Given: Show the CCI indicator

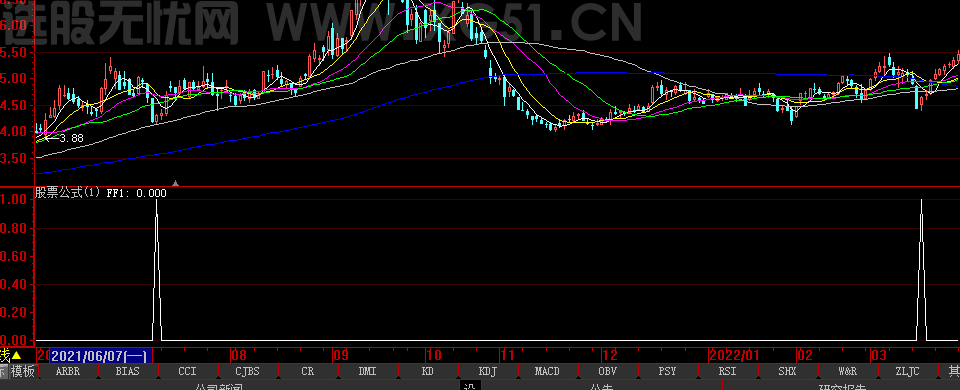Looking at the screenshot, I should point(187,371).
